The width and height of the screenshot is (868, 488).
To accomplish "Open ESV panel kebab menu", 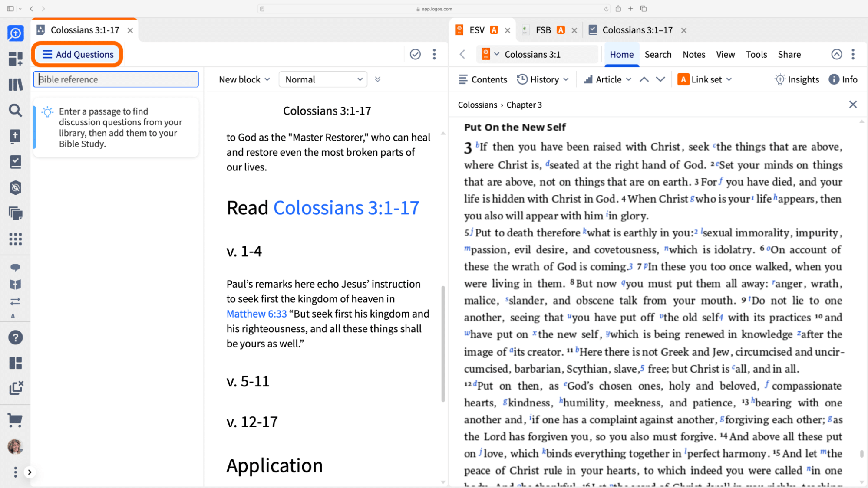I will pos(853,54).
